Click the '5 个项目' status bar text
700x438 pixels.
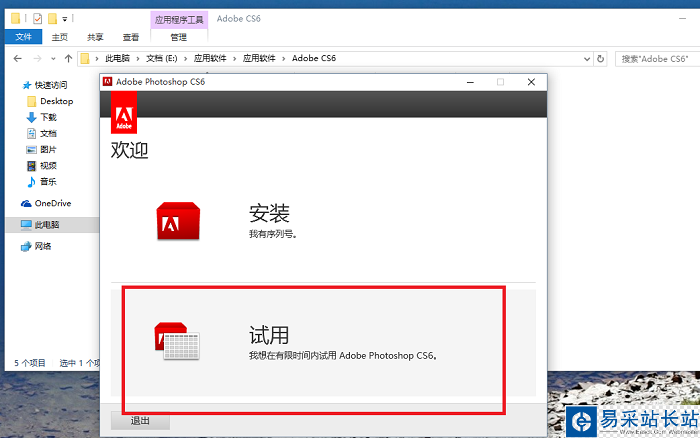(30, 363)
